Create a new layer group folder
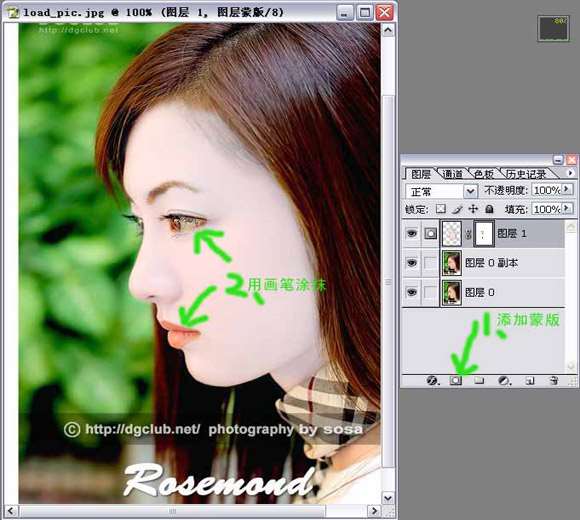The image size is (580, 520). coord(479,380)
